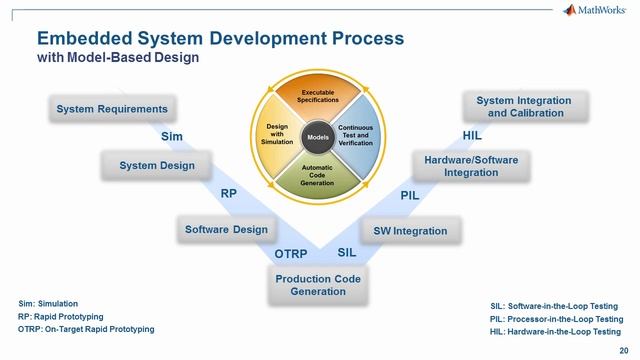Select the System Requirements box
Screen dimensions: 640x360
112,109
